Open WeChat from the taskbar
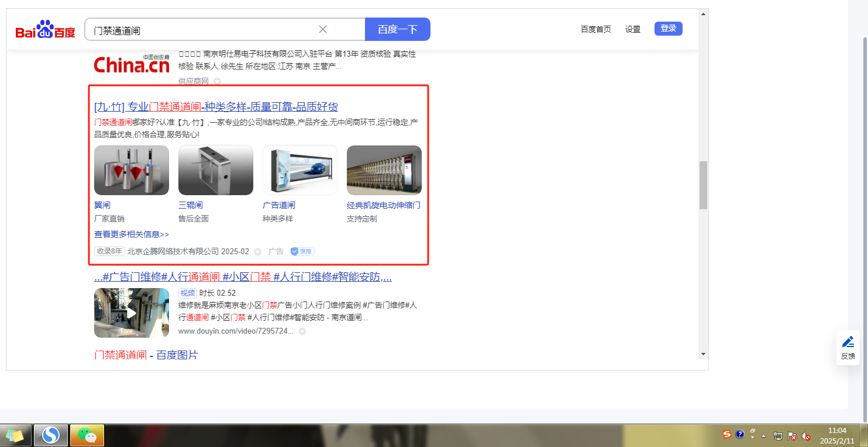Screen dimensions: 868x447 click(x=87, y=435)
